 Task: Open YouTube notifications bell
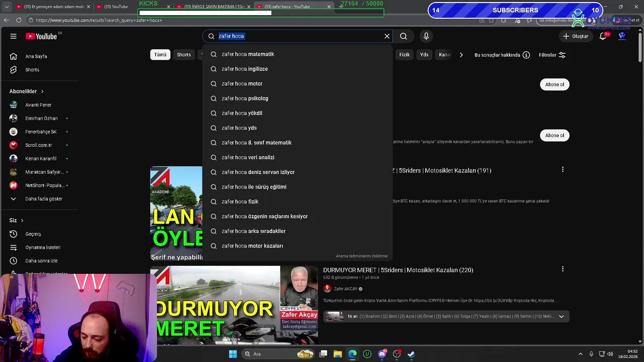point(603,36)
